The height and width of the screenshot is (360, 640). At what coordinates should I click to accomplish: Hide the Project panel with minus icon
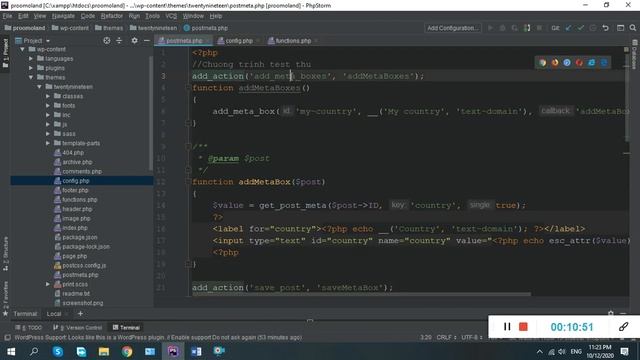pyautogui.click(x=147, y=40)
